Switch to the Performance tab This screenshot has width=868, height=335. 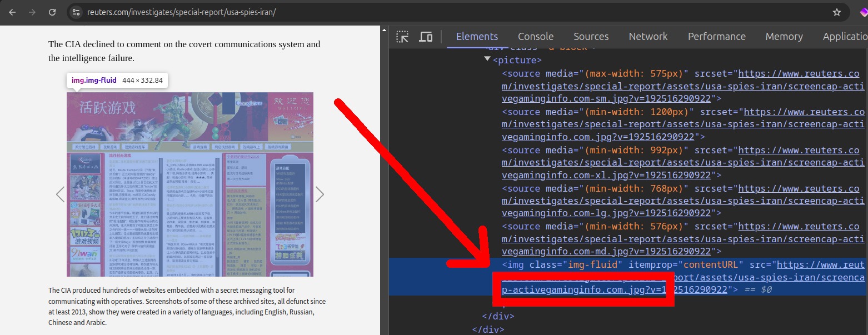tap(716, 37)
